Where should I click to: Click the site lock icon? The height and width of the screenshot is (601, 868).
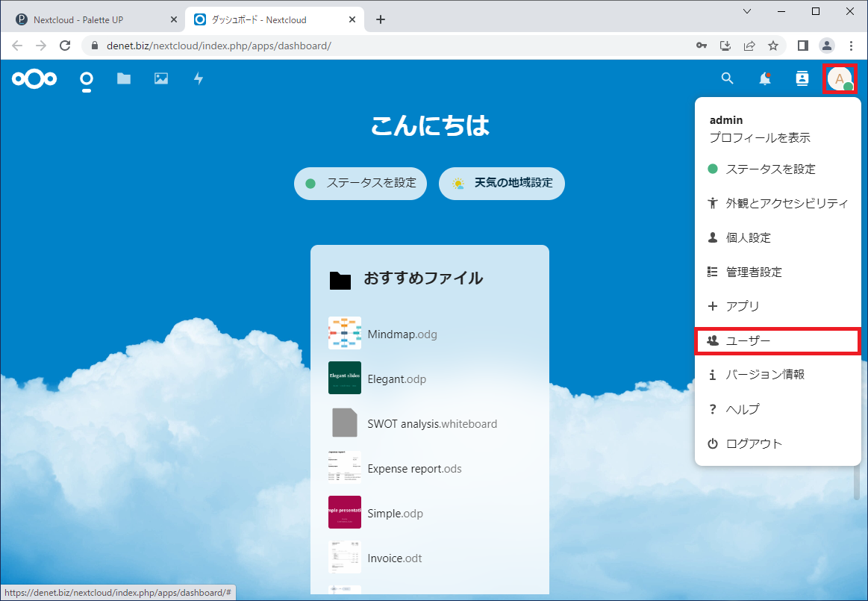(95, 46)
